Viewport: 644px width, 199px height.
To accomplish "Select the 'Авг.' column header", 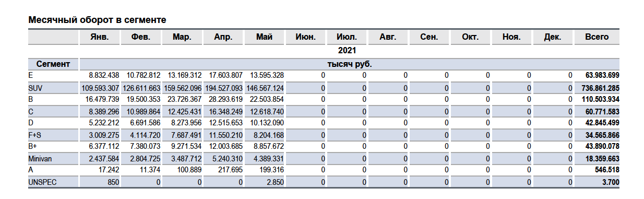I will pos(388,37).
